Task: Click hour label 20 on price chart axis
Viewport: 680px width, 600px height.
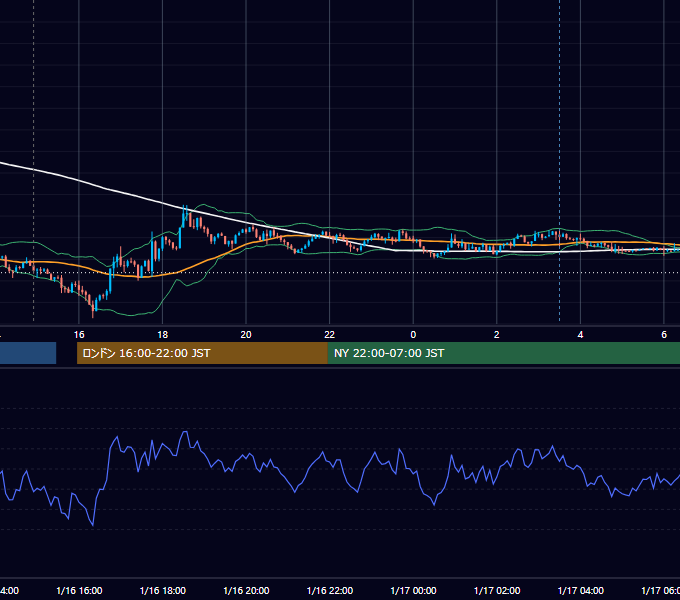Action: click(246, 335)
